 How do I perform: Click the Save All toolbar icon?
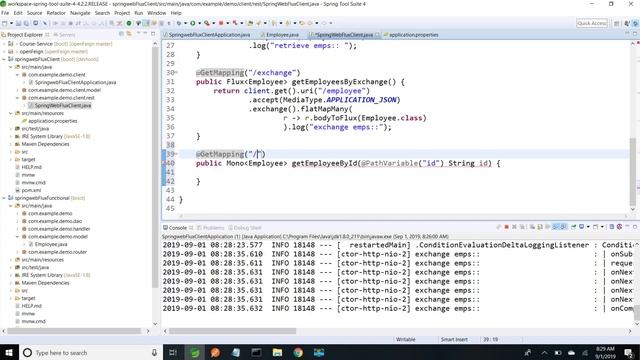point(26,23)
